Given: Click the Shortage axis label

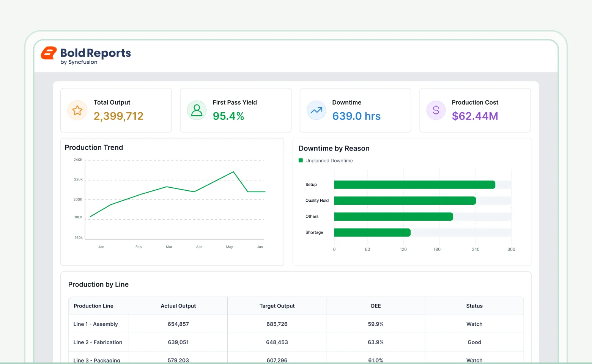Looking at the screenshot, I should click(x=314, y=232).
